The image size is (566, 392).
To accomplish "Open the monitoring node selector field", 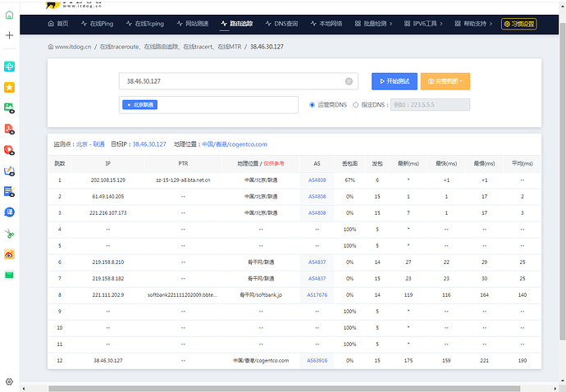I will point(208,105).
